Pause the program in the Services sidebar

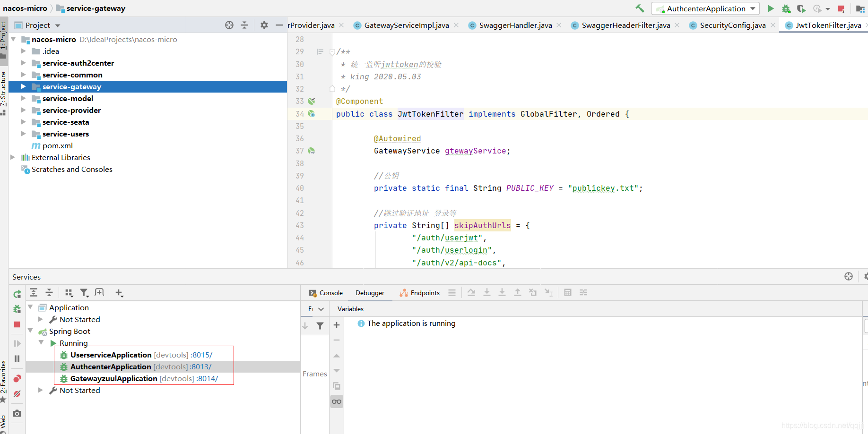(17, 359)
